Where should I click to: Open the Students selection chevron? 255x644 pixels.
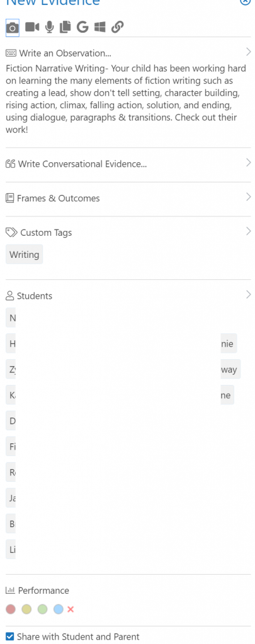(248, 294)
